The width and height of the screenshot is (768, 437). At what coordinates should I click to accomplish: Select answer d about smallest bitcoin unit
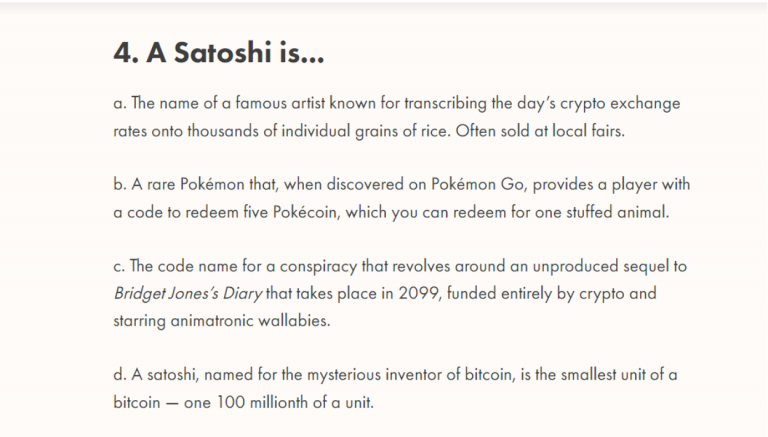(x=395, y=388)
